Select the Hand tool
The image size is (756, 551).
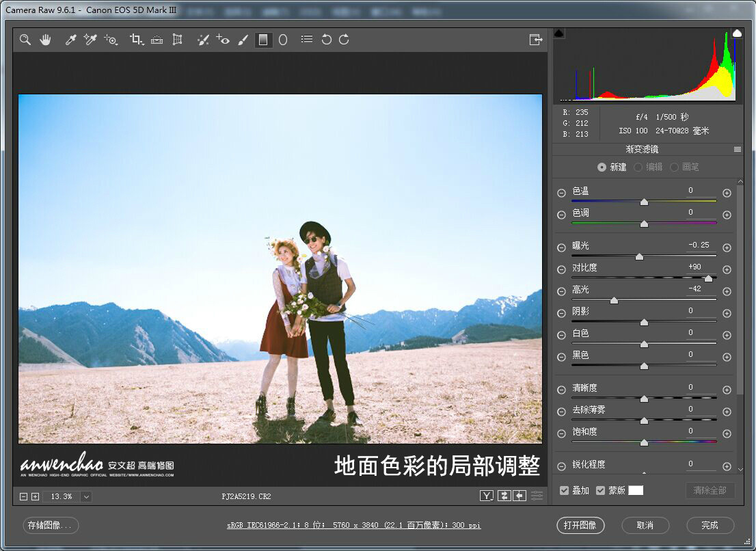tap(45, 40)
